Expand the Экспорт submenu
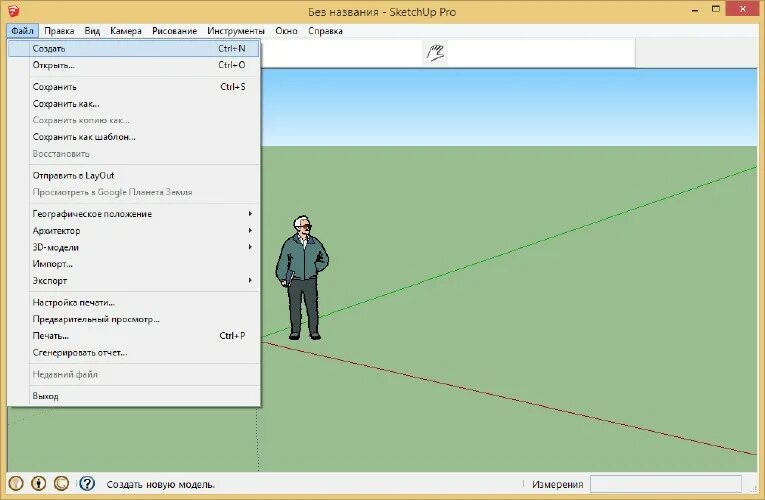This screenshot has height=500, width=765. (134, 280)
